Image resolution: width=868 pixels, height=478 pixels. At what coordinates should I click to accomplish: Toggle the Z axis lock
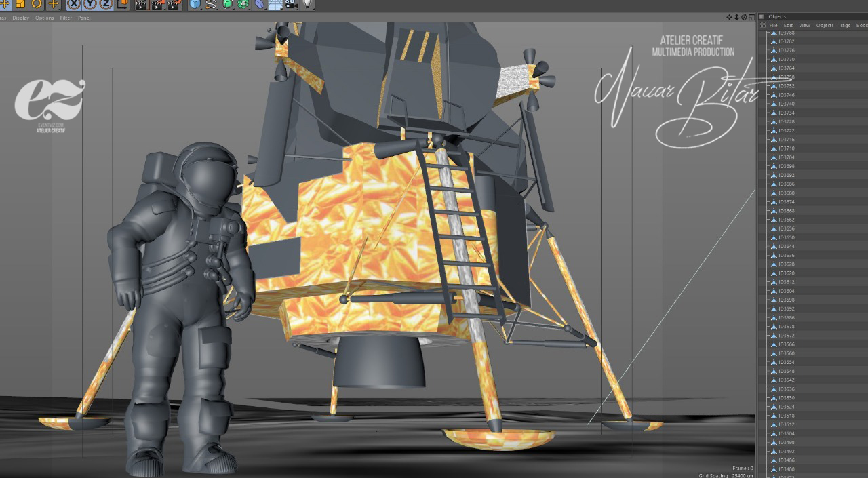[x=106, y=4]
